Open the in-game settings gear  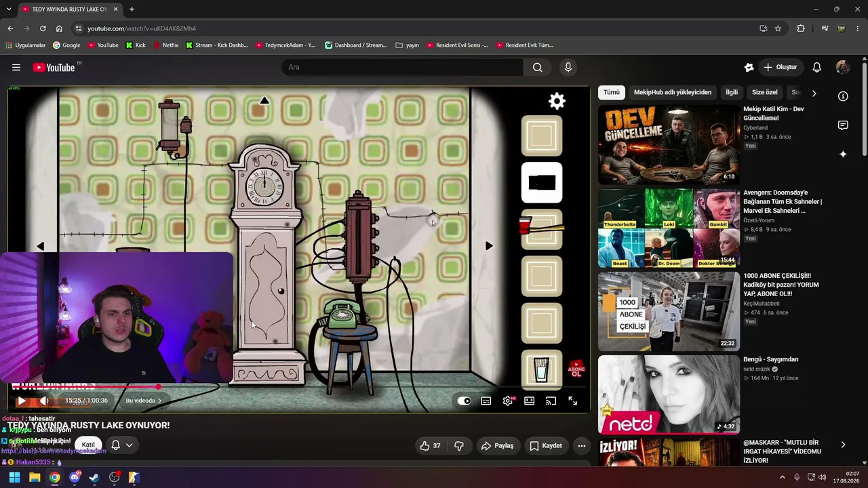point(557,101)
